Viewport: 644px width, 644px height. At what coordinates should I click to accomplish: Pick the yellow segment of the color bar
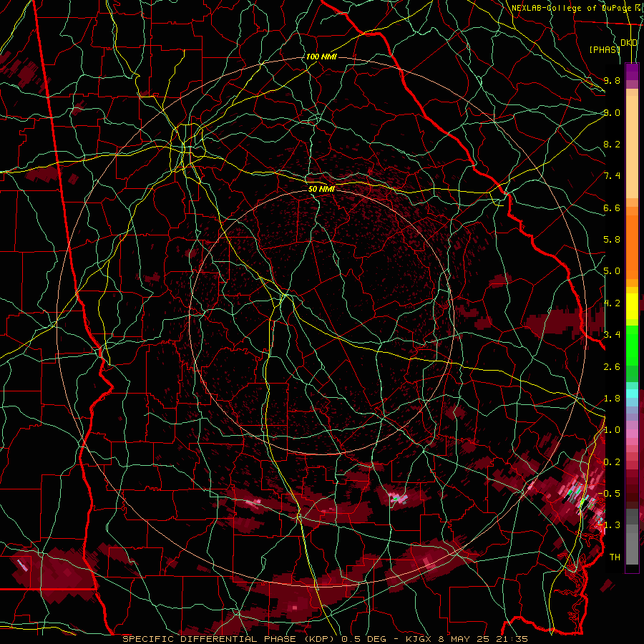coord(632,306)
